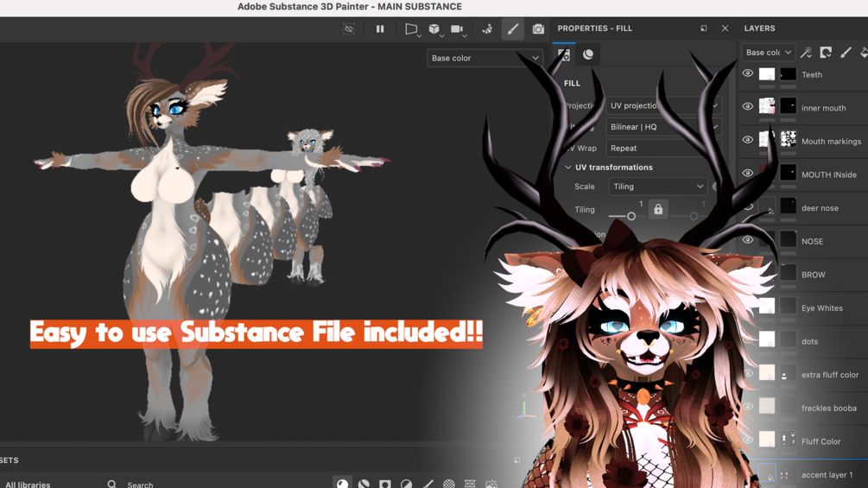Filter assets by brushes icon
The image size is (868, 488).
(428, 485)
